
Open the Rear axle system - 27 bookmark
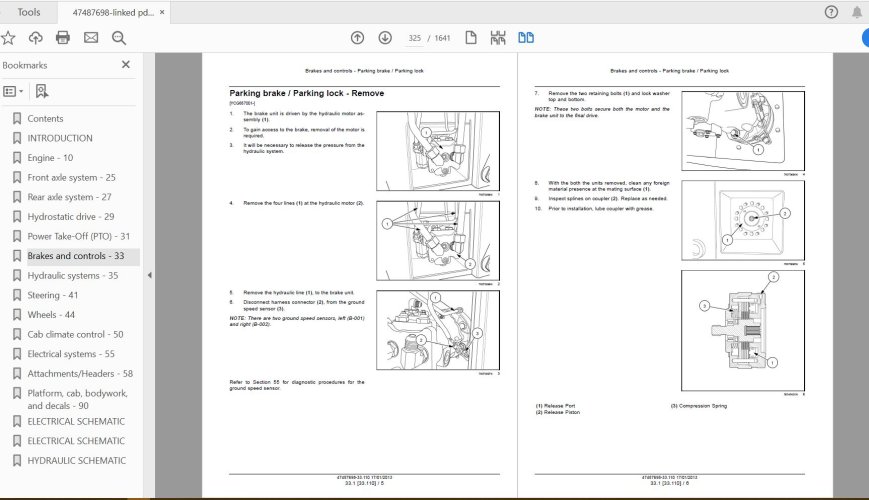tap(69, 197)
